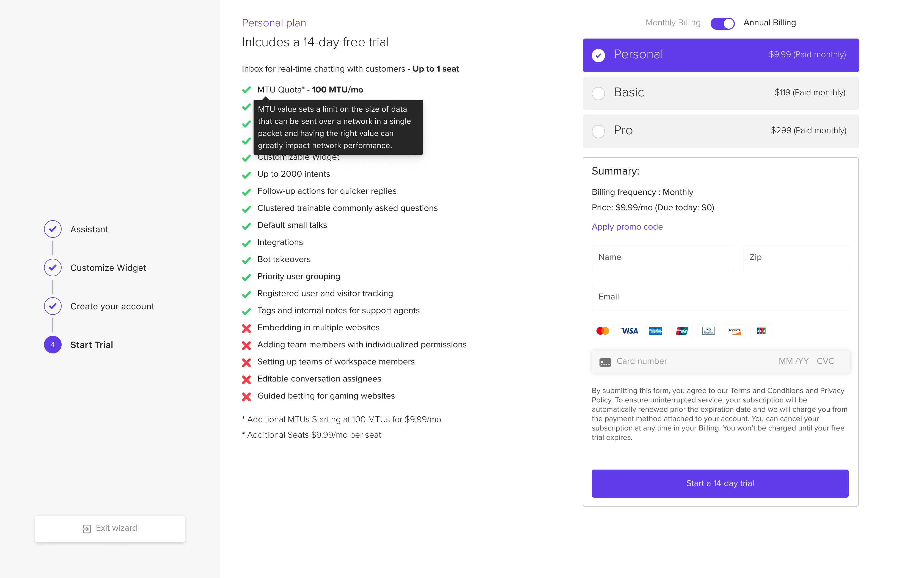Toggle the Monthly/Annual billing switch
The width and height of the screenshot is (924, 578).
722,23
